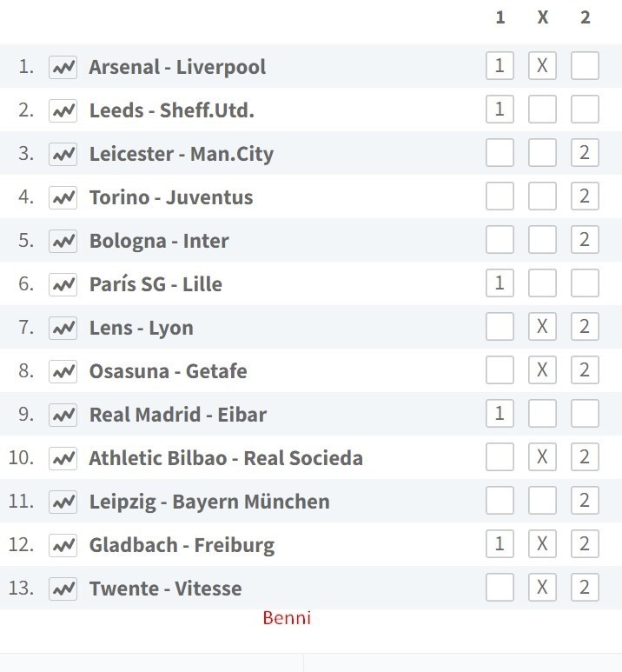Open statistics icon for Arsenal - Liverpool

click(63, 67)
